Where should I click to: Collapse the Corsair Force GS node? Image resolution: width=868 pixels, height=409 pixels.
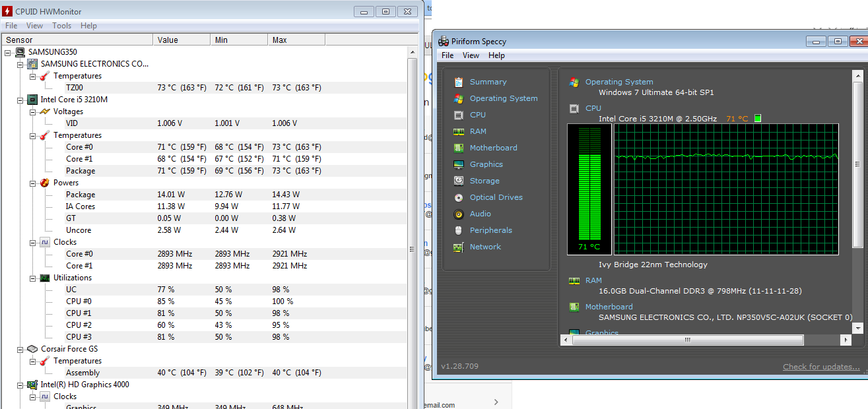[20, 349]
